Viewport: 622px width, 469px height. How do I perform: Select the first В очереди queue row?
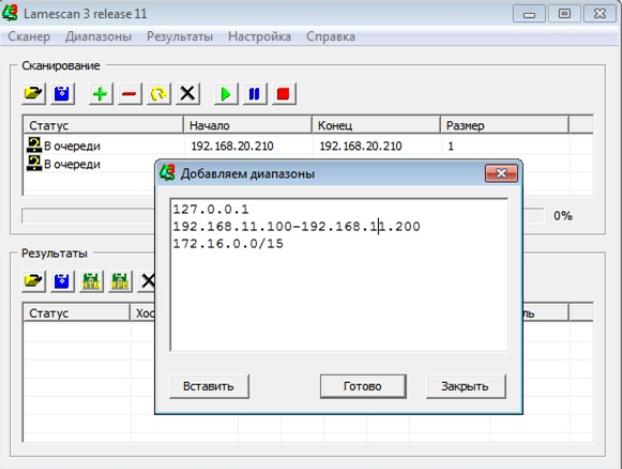click(100, 146)
